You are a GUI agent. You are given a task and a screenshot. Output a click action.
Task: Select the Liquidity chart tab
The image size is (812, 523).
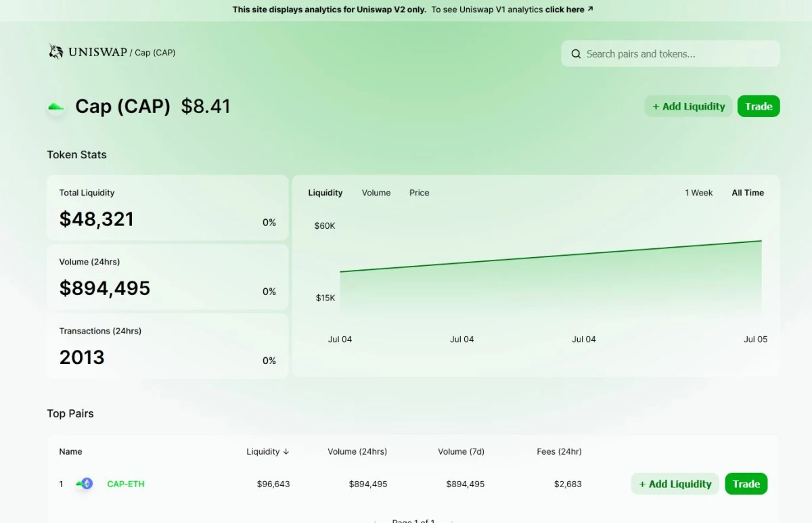coord(325,193)
